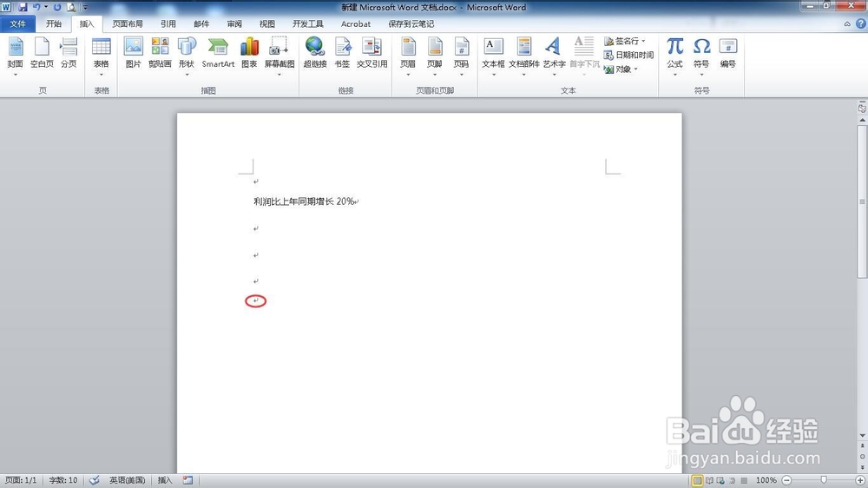Insert a signature line (签名行)

[625, 41]
